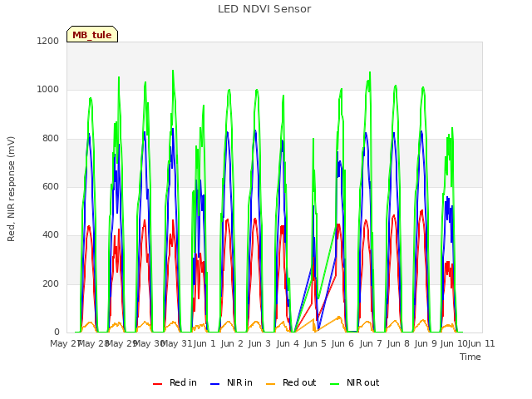Click the orange swatch beside Red out
532x399 pixels.
click(271, 384)
